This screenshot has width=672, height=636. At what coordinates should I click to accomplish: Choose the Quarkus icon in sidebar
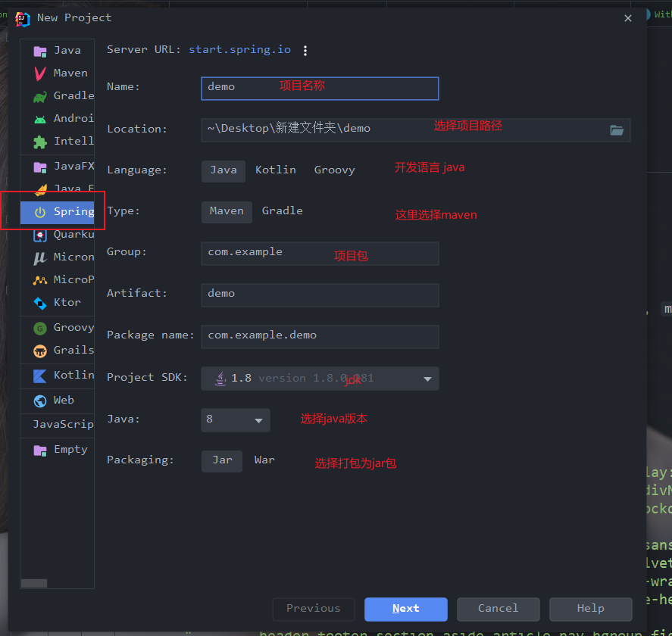(40, 235)
